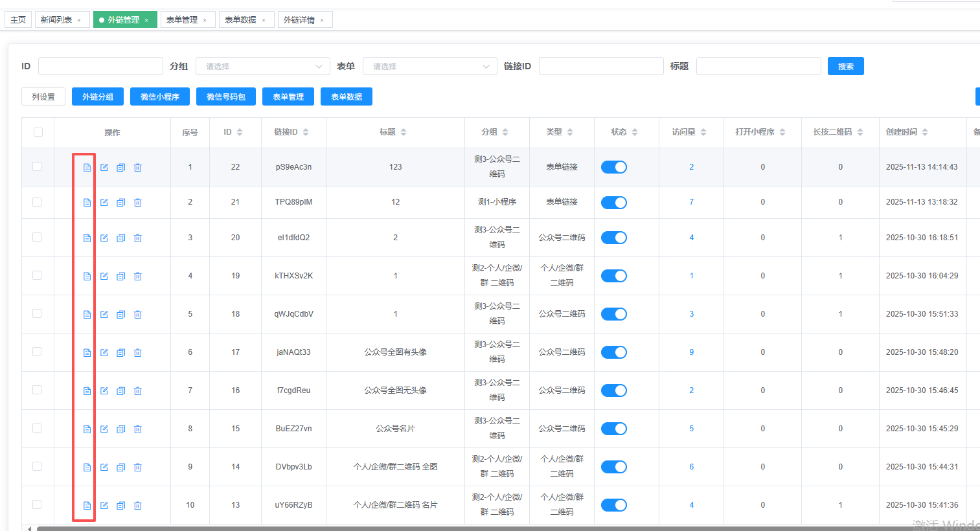Copy the row with link ID DVbpv3Lb
The width and height of the screenshot is (980, 531).
point(120,468)
